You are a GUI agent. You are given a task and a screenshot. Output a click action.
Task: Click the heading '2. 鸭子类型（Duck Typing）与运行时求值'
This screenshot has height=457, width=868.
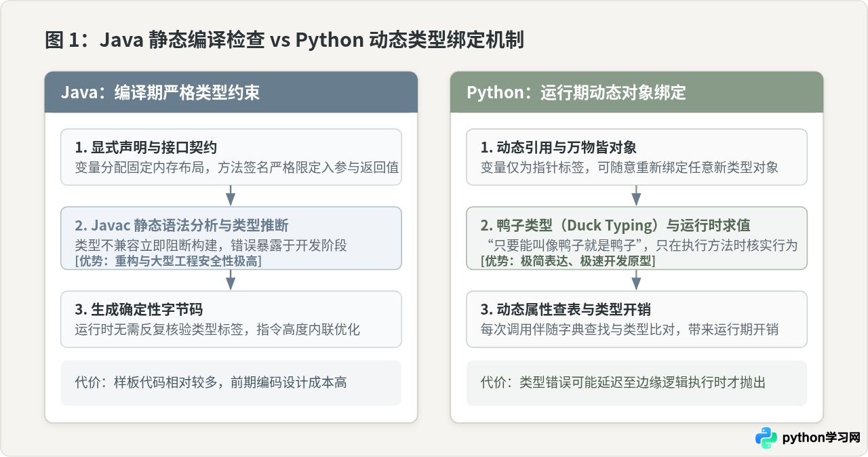615,226
